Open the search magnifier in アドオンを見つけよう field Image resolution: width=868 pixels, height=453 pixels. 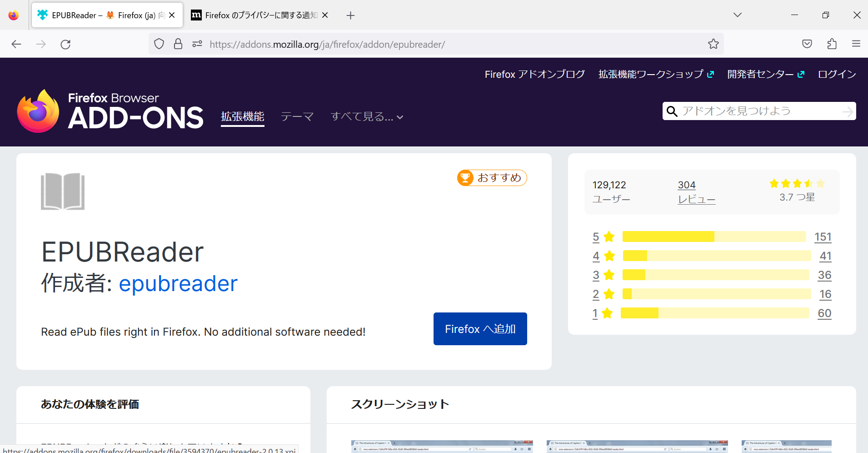pos(673,111)
